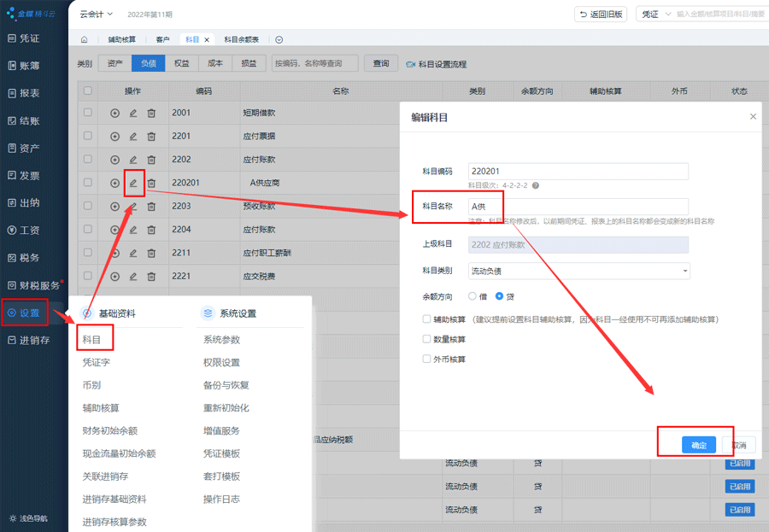Click help icon beside 科目级次

click(x=536, y=186)
